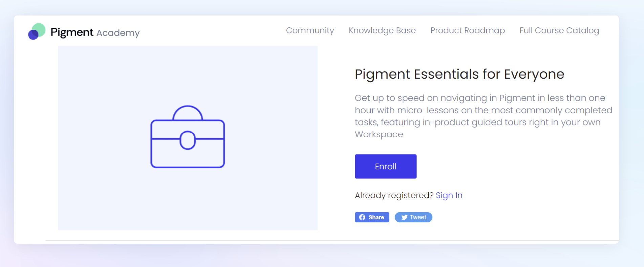Tweet about this course
Screen dimensions: 644x267
[x=413, y=217]
